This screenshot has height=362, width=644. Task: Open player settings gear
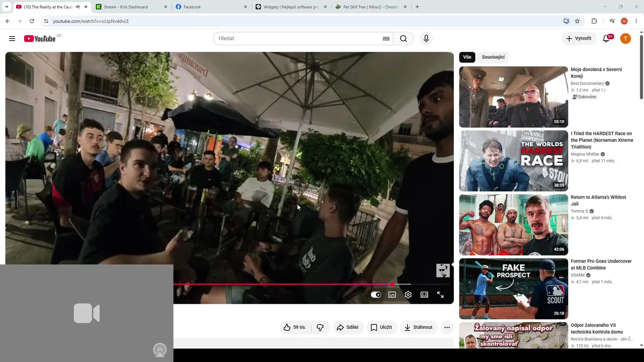(408, 295)
